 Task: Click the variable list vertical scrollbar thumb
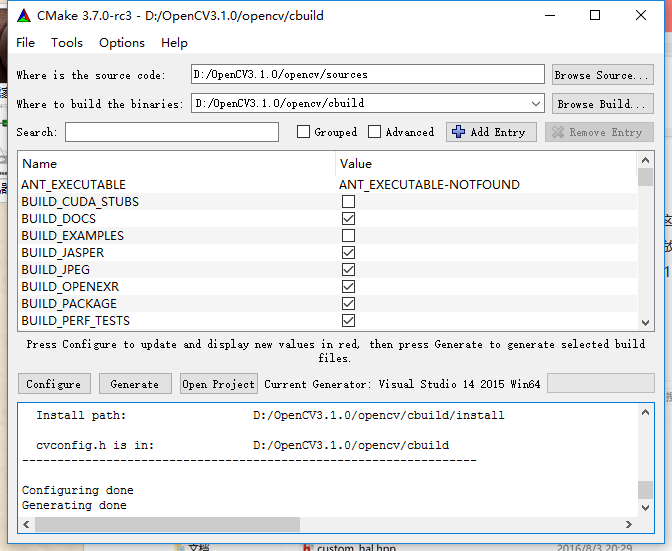tap(645, 177)
